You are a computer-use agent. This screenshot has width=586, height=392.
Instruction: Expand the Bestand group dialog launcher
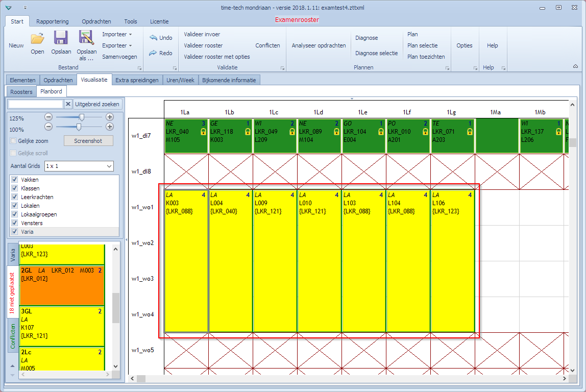pyautogui.click(x=140, y=68)
